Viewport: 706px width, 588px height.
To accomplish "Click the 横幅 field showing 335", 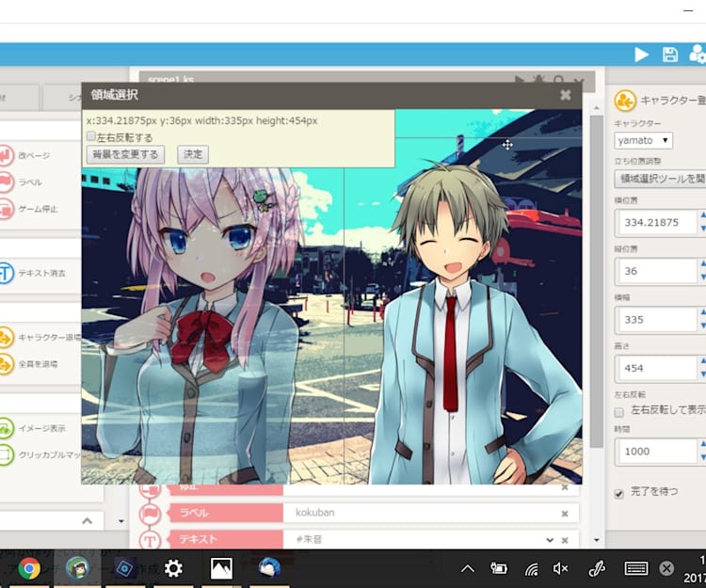I will click(x=655, y=320).
